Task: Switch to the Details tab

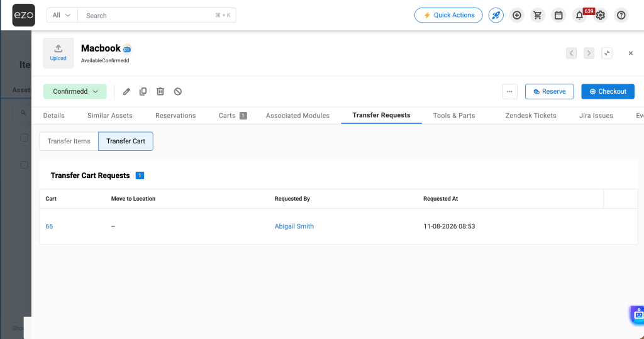Action: [x=54, y=116]
